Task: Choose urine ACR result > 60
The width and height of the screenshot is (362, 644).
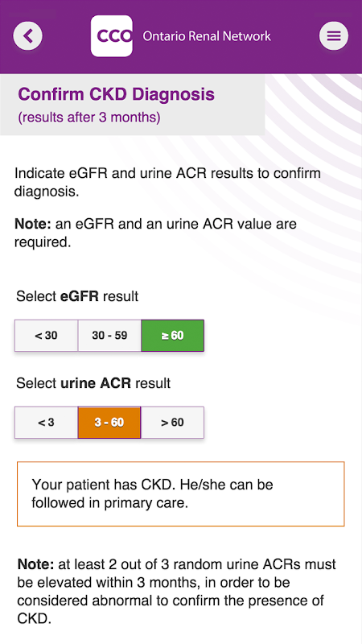Action: [x=172, y=423]
